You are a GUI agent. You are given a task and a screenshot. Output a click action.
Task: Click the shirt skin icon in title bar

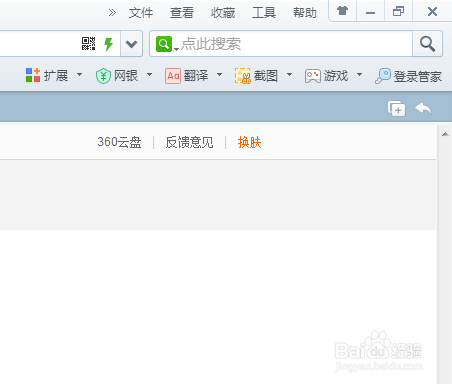[x=342, y=11]
